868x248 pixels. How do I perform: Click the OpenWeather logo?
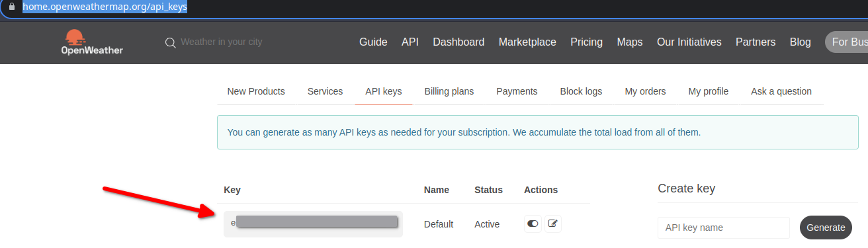[x=92, y=42]
